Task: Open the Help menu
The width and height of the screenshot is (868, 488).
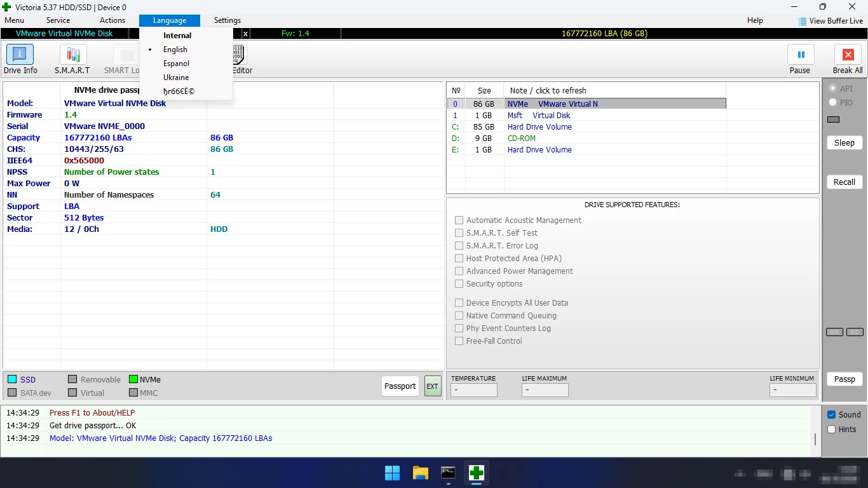Action: (x=755, y=20)
